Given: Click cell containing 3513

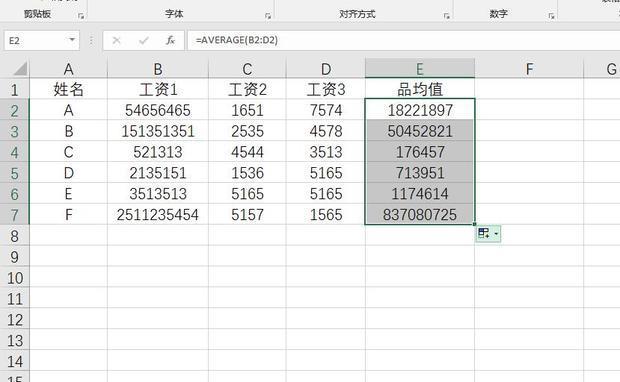Looking at the screenshot, I should click(326, 152).
